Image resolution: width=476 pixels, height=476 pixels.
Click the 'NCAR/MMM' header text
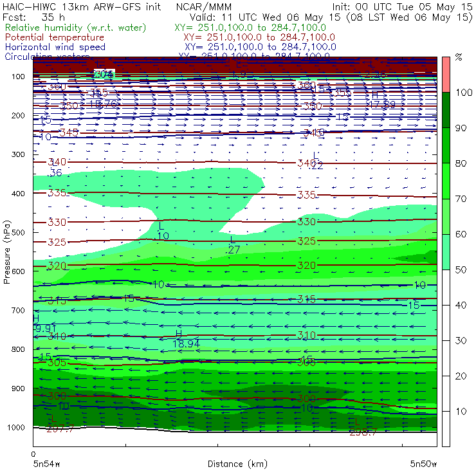(x=204, y=7)
